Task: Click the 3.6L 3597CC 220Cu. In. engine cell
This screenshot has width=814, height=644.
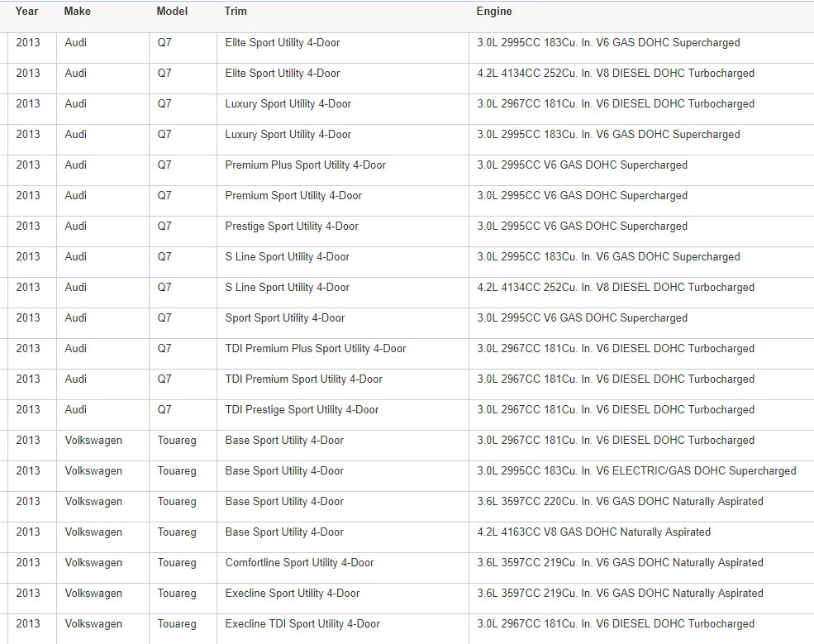Action: click(641, 507)
